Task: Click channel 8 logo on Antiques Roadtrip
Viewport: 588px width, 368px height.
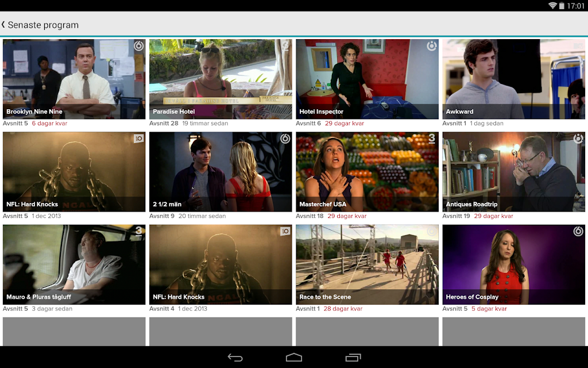Action: pos(578,139)
